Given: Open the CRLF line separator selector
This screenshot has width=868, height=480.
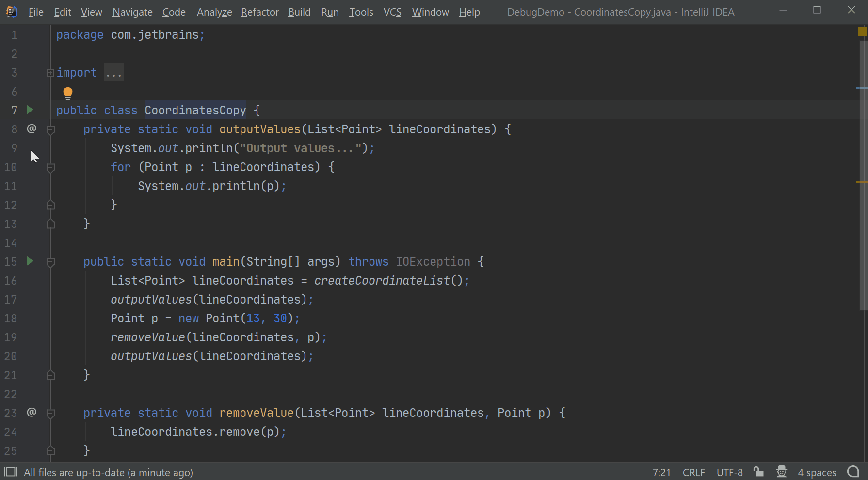Looking at the screenshot, I should click(693, 472).
